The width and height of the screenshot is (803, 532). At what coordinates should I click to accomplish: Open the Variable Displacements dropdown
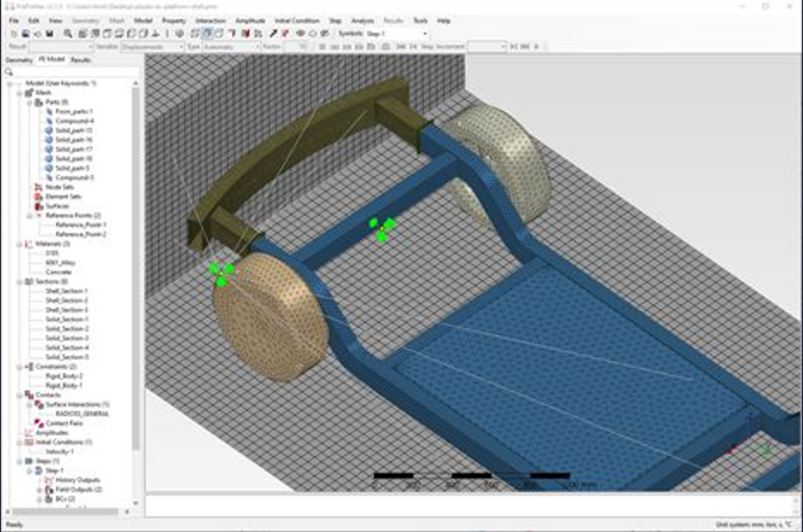(153, 47)
